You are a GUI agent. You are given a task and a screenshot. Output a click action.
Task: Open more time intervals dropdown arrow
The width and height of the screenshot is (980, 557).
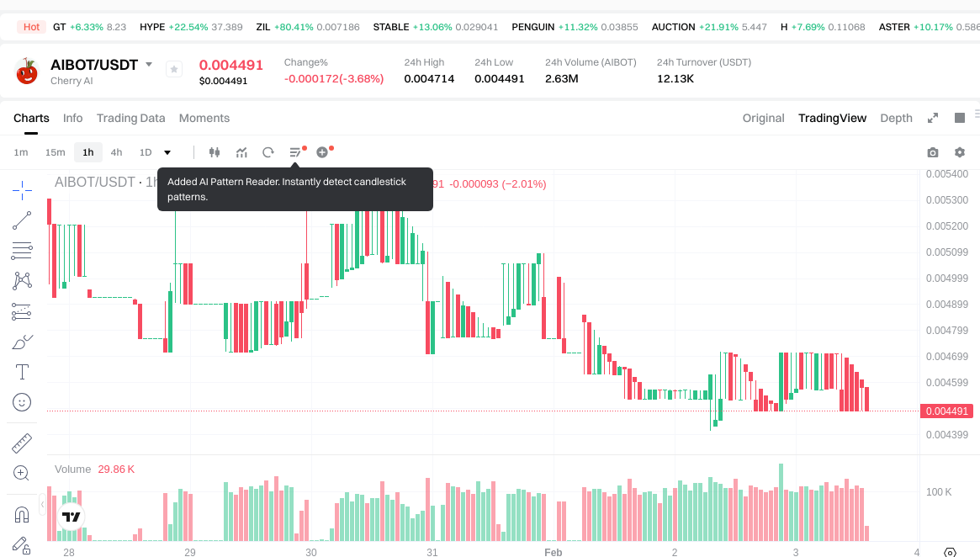[167, 152]
